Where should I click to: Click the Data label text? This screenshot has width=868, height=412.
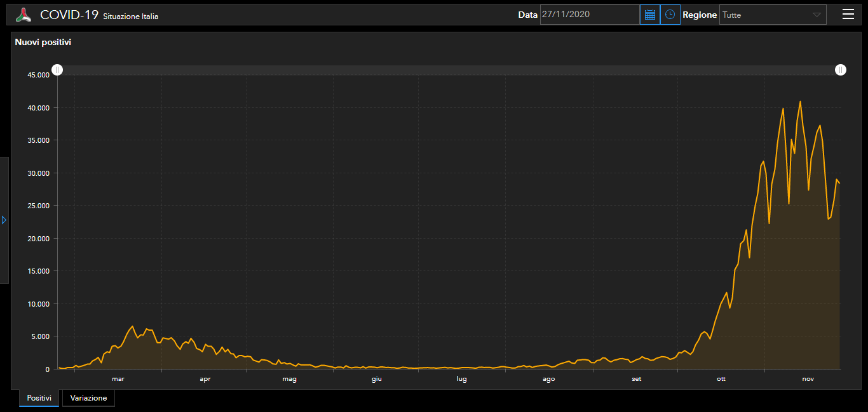pyautogui.click(x=527, y=15)
